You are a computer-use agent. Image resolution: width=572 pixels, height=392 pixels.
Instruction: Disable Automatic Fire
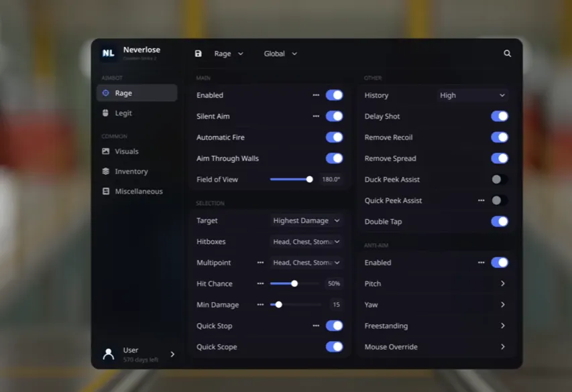tap(334, 137)
